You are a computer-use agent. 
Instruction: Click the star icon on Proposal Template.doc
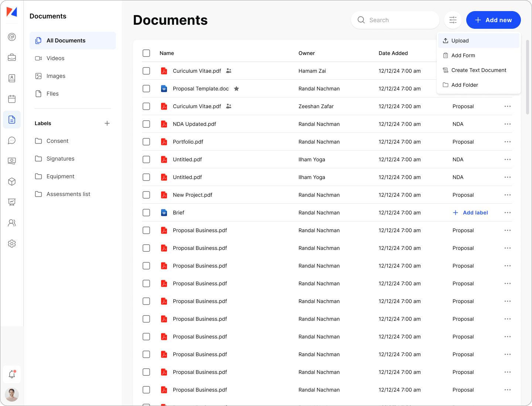tap(236, 89)
